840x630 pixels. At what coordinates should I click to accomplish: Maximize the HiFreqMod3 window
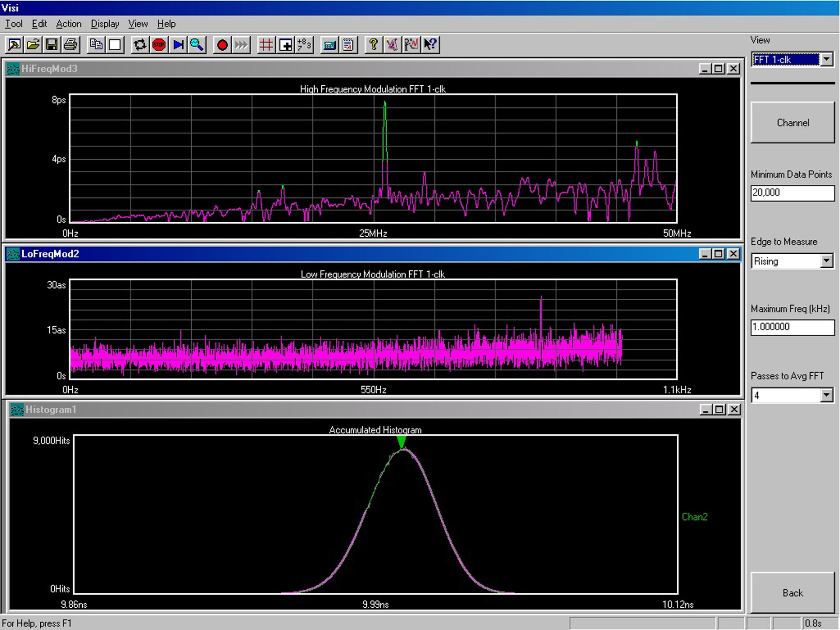(x=719, y=69)
